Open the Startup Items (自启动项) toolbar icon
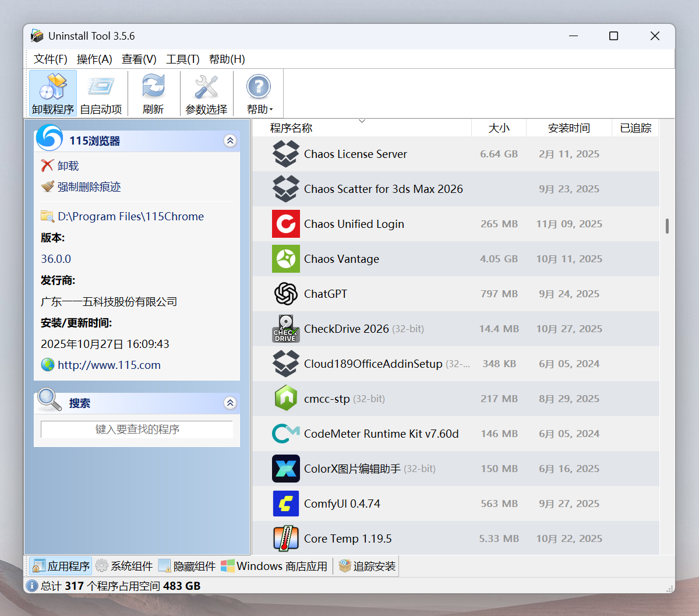This screenshot has width=699, height=616. click(x=101, y=87)
